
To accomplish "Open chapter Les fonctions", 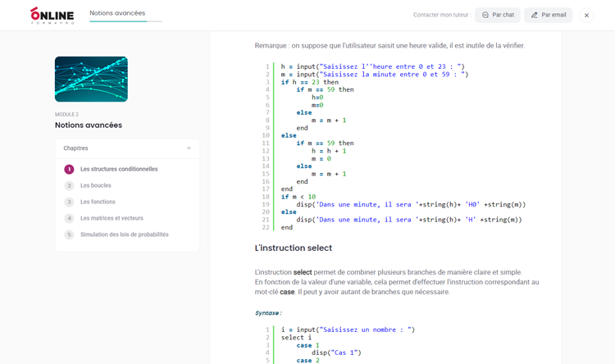I will pos(98,202).
